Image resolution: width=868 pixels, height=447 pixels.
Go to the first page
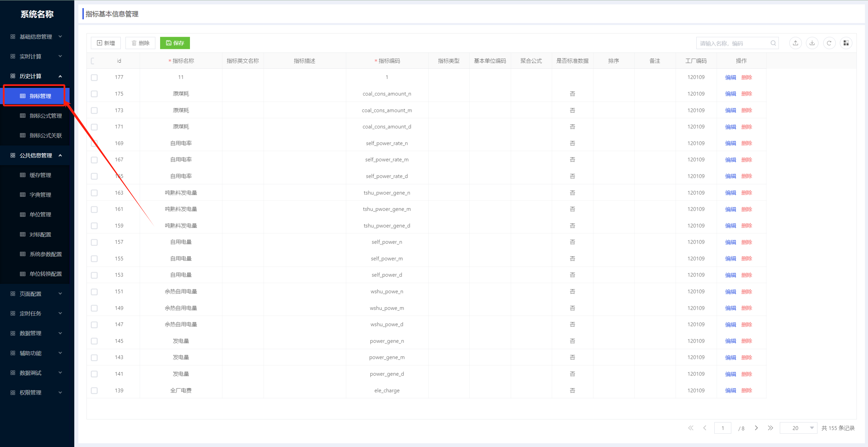pos(691,428)
